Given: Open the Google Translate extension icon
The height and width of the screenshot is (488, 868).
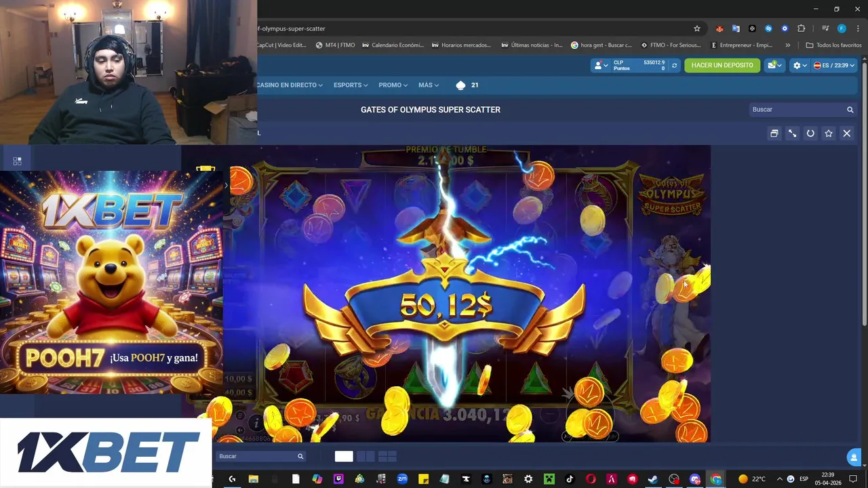Looking at the screenshot, I should pyautogui.click(x=736, y=28).
